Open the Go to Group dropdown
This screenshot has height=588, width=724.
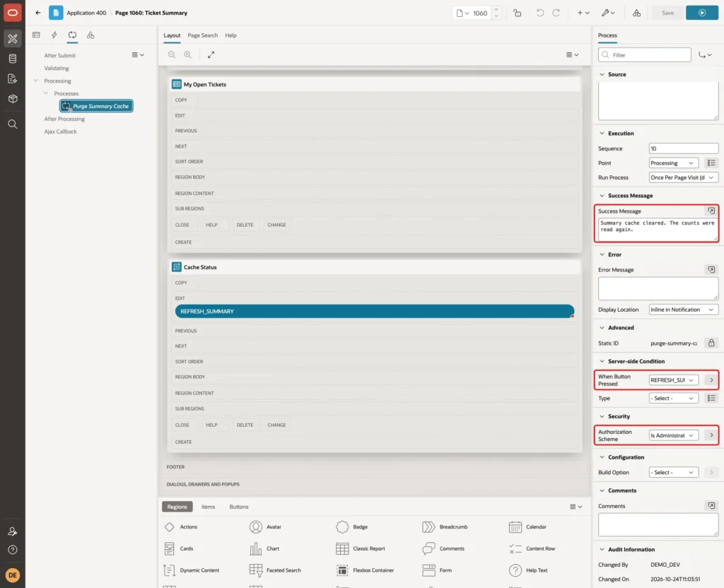pyautogui.click(x=705, y=55)
